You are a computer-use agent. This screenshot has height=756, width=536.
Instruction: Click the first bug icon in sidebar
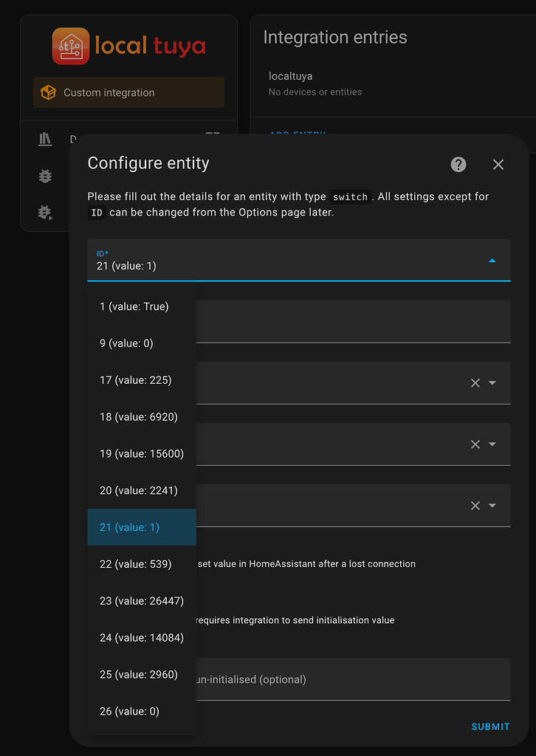(45, 176)
